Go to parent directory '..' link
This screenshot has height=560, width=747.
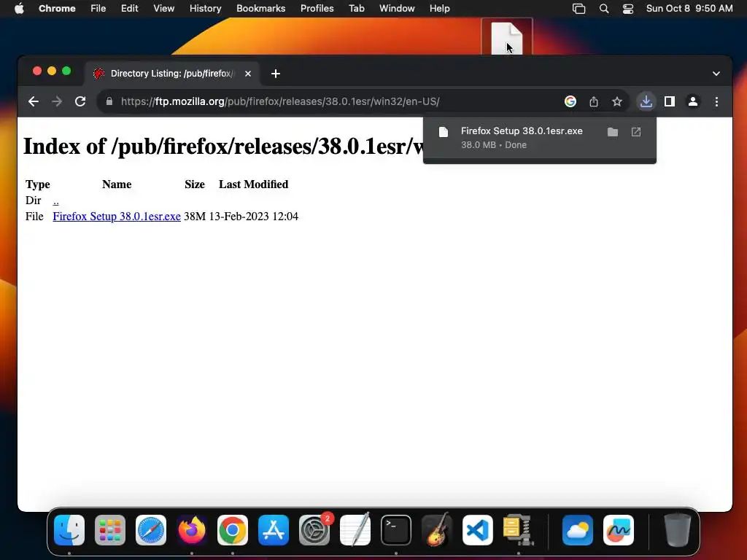pos(55,201)
